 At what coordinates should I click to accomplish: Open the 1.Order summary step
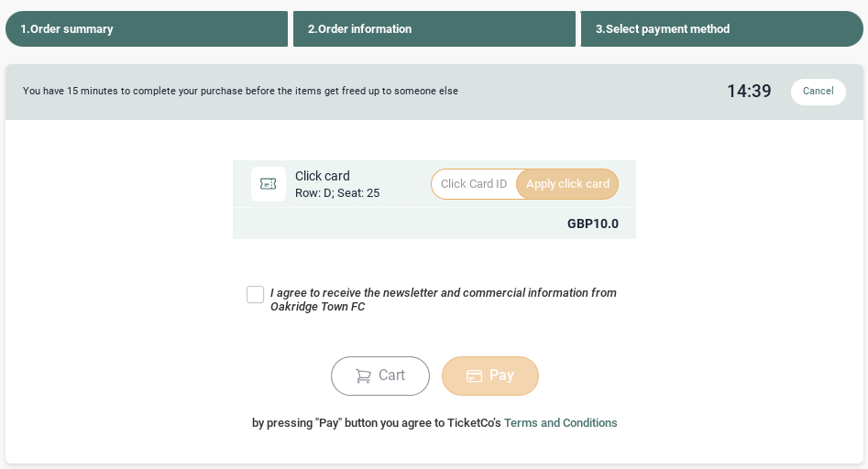click(x=147, y=28)
